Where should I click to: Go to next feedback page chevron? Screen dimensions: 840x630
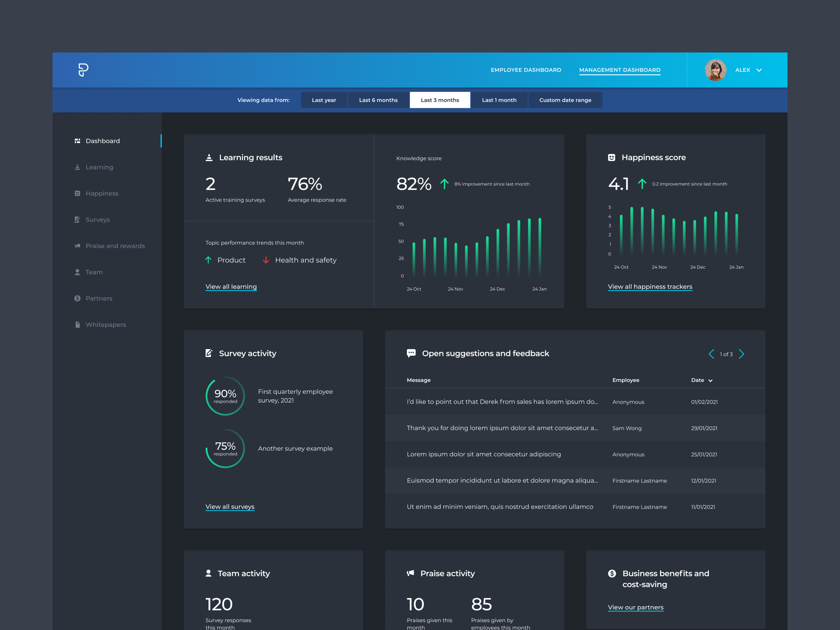click(x=742, y=354)
